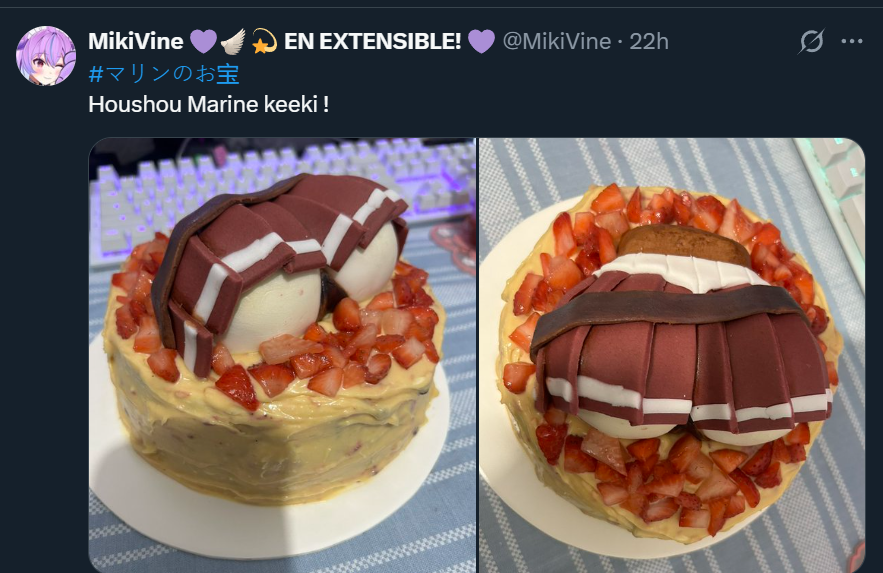The image size is (883, 573).
Task: Open the three-dot more options menu
Action: (x=851, y=41)
